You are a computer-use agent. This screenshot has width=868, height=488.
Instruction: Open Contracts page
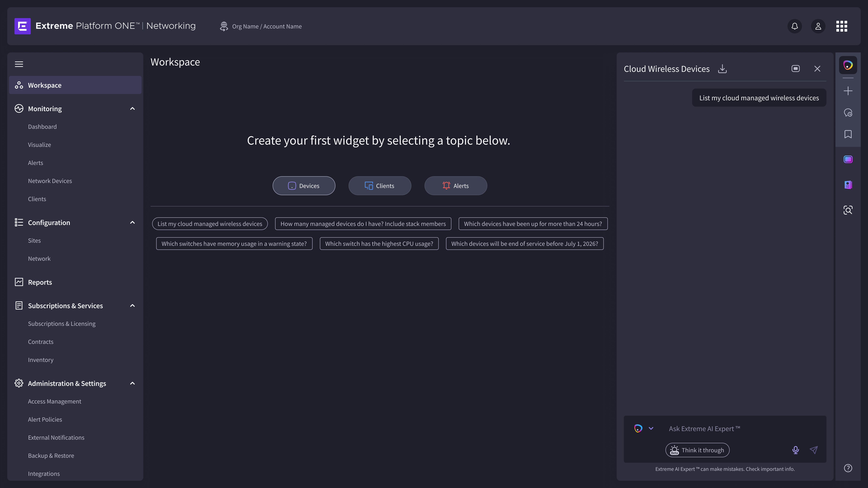pyautogui.click(x=41, y=342)
